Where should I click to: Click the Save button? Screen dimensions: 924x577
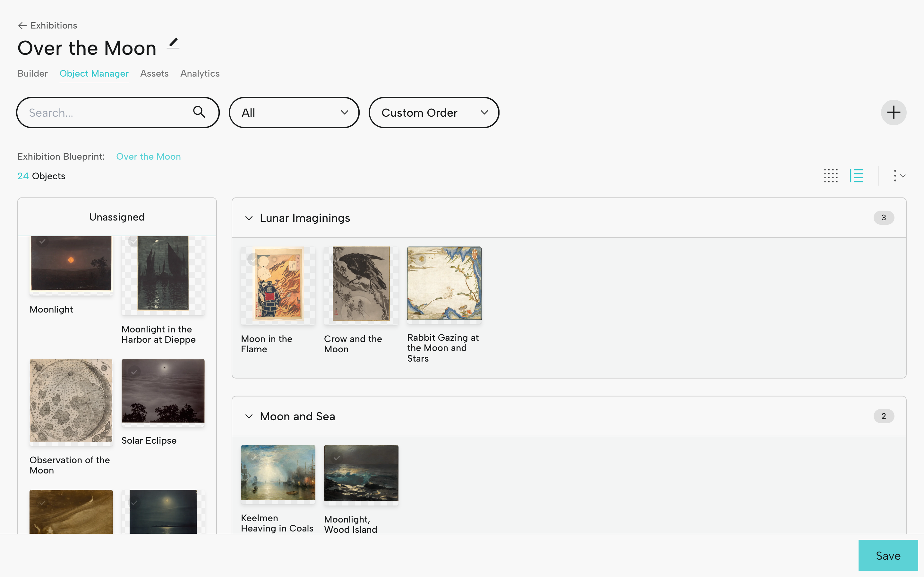click(888, 555)
